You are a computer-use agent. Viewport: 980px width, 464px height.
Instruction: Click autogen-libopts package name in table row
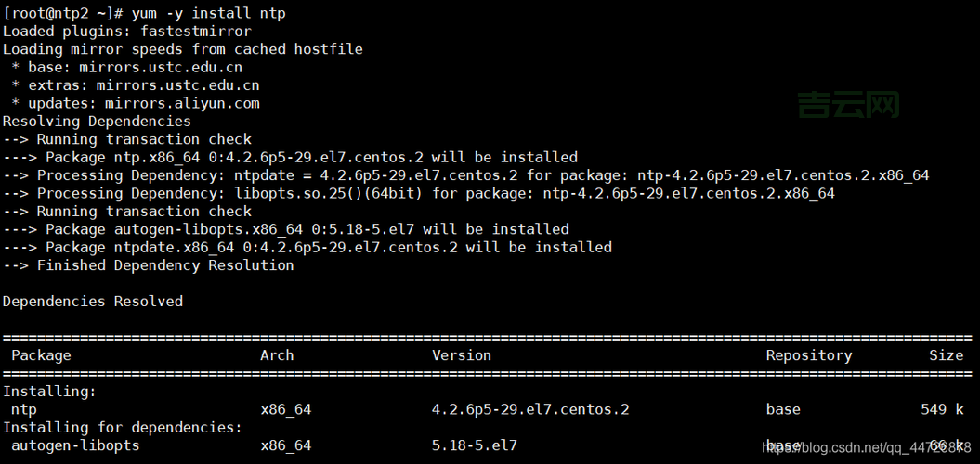point(75,445)
